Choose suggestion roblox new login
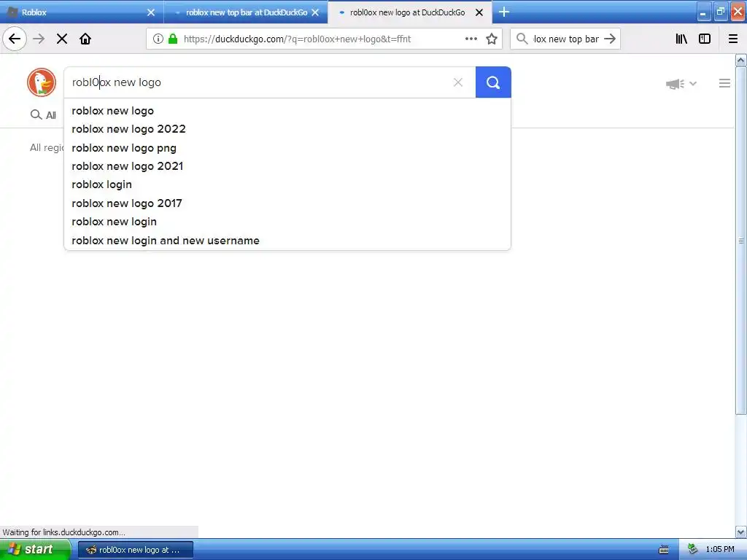This screenshot has width=747, height=560. [x=115, y=222]
